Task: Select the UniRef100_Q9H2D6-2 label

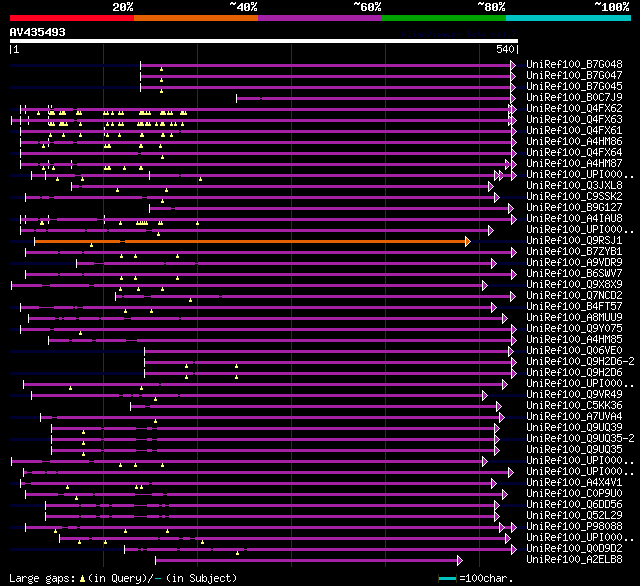Action: click(580, 362)
